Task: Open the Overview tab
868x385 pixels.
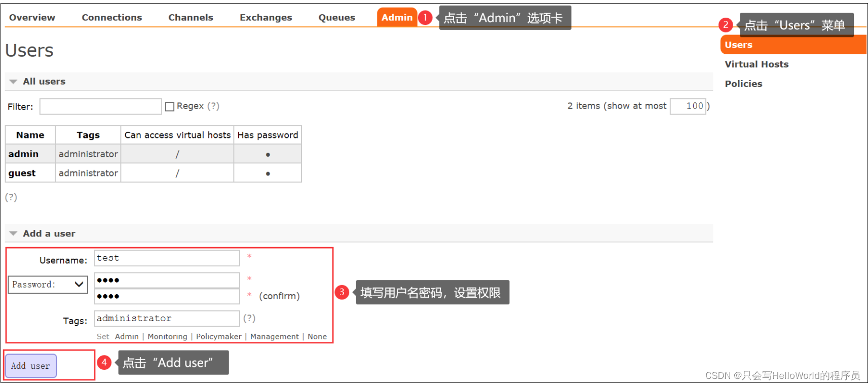Action: (32, 17)
